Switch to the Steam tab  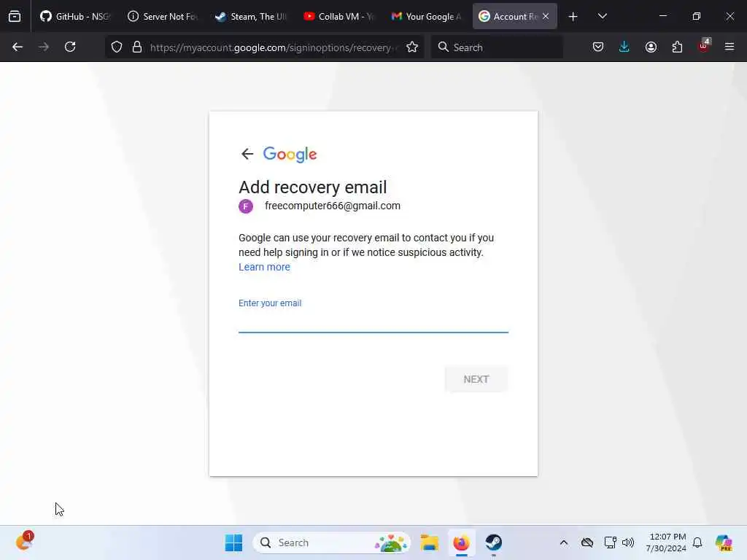[250, 16]
